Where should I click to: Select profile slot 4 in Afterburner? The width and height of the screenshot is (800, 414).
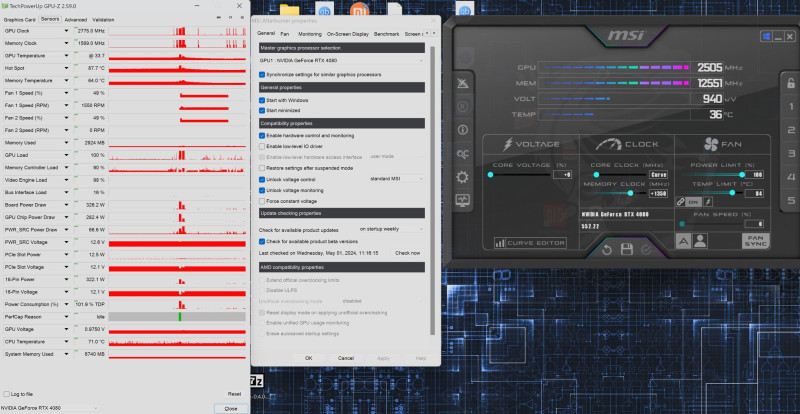[791, 177]
